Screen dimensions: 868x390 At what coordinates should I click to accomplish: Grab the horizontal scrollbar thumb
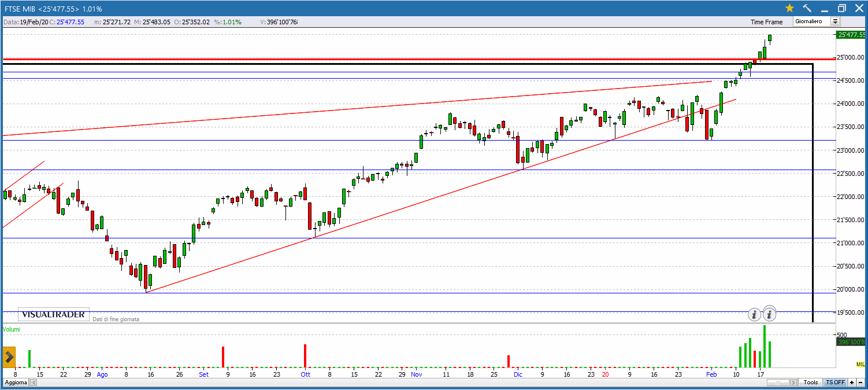(x=778, y=382)
